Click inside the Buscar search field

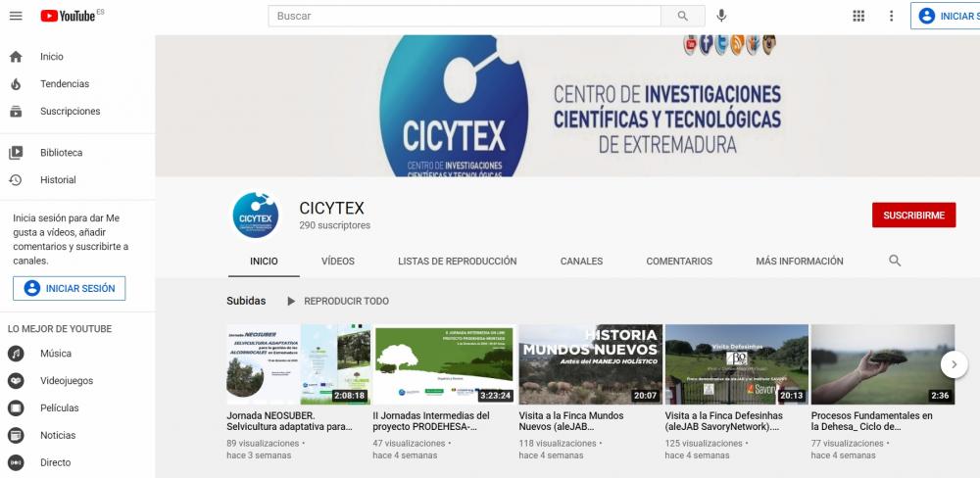pos(465,17)
